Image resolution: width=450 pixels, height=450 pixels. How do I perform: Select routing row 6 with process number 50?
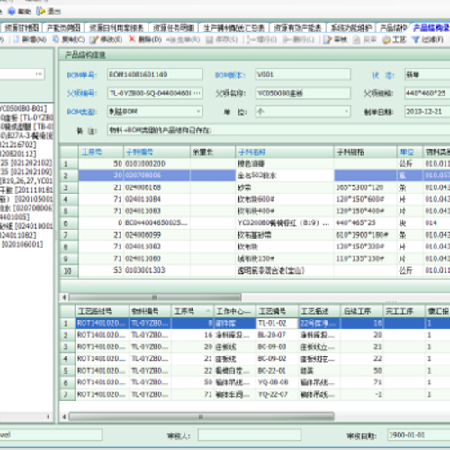point(255,382)
